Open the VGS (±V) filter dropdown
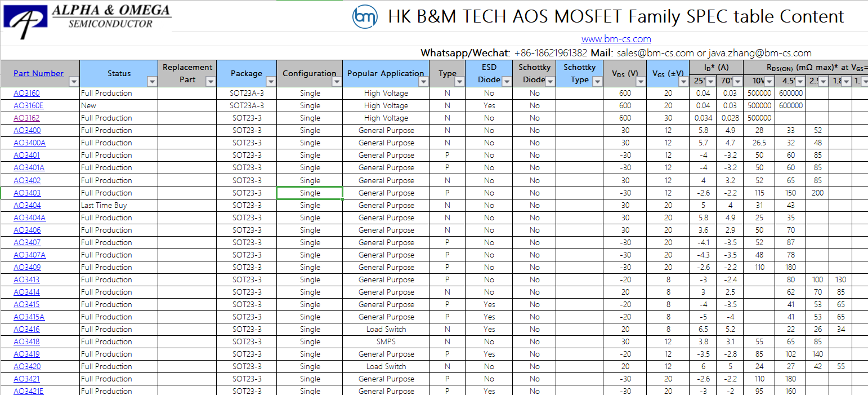The height and width of the screenshot is (395, 868). tap(683, 82)
